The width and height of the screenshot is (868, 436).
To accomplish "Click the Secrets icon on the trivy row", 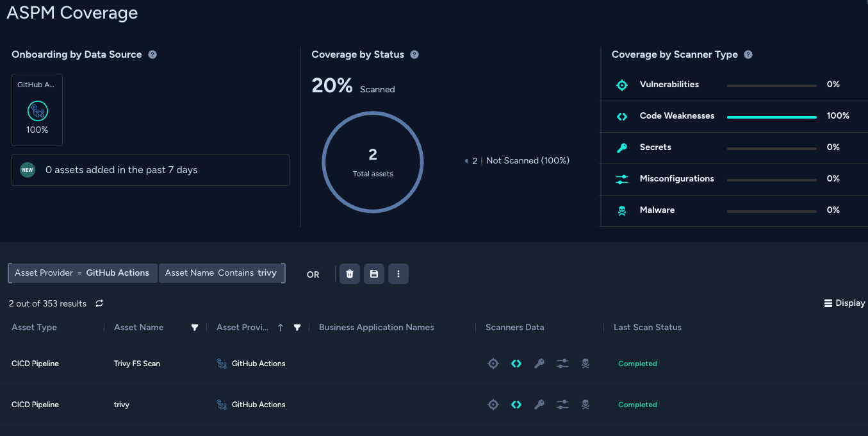I will (539, 405).
